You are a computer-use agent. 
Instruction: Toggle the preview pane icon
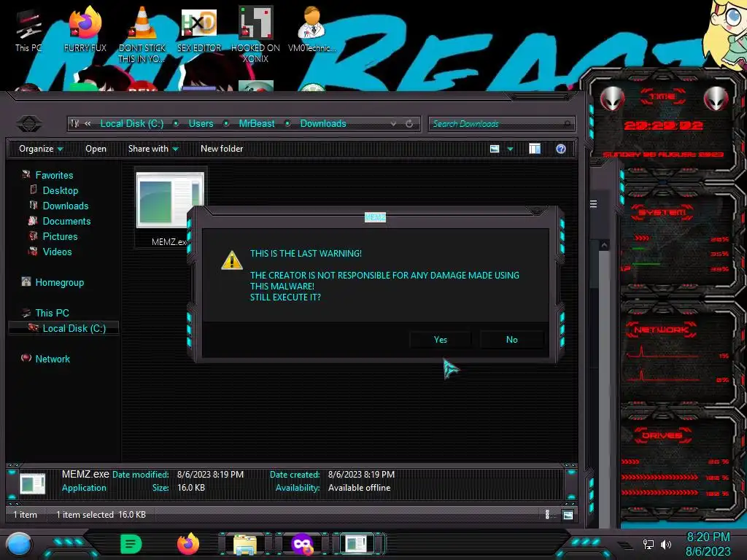(x=535, y=149)
